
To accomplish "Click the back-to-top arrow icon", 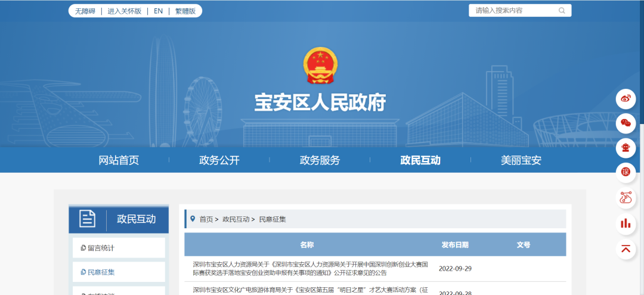I will pos(626,249).
